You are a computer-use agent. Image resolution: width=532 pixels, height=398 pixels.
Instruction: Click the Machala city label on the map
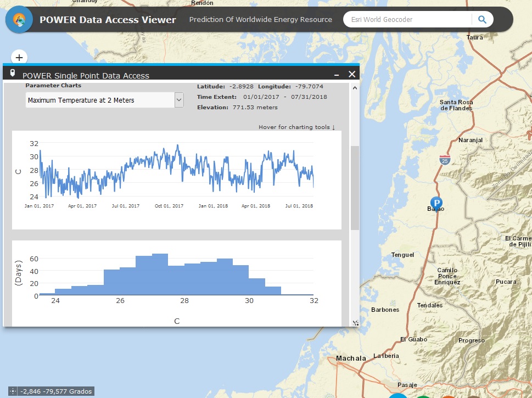pos(351,358)
